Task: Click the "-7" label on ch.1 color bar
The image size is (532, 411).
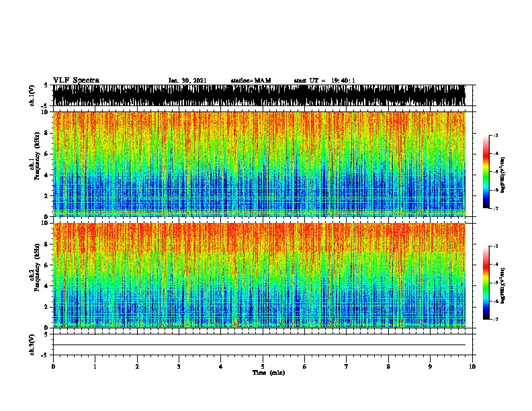Action: (495, 208)
